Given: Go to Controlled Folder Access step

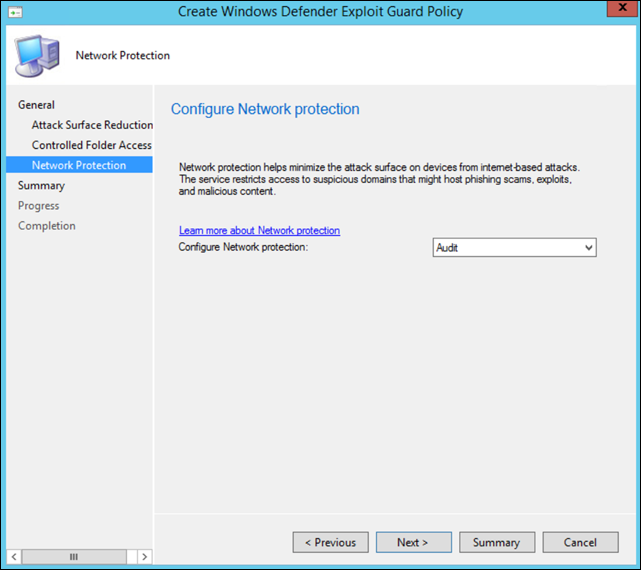Looking at the screenshot, I should 92,145.
